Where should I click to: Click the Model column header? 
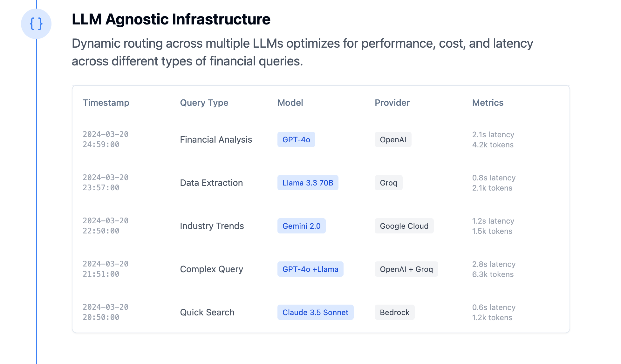coord(290,103)
